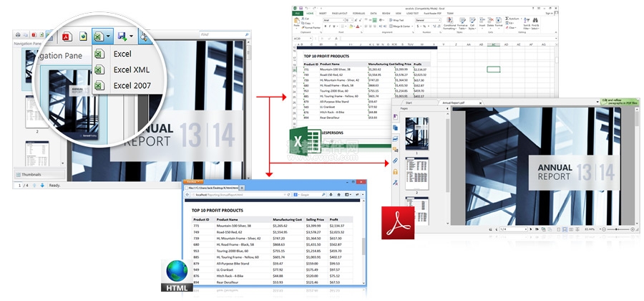
Task: Click zoom out minus button in PDF reader
Action: click(604, 229)
